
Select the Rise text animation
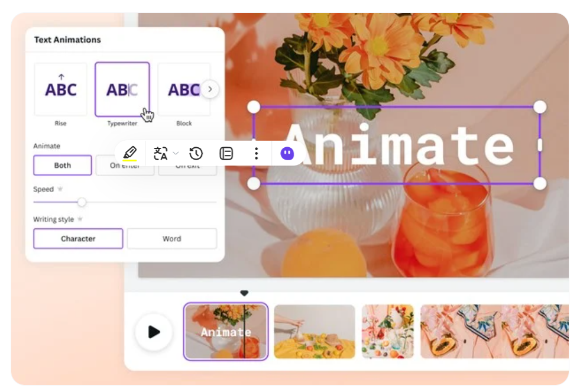coord(60,89)
